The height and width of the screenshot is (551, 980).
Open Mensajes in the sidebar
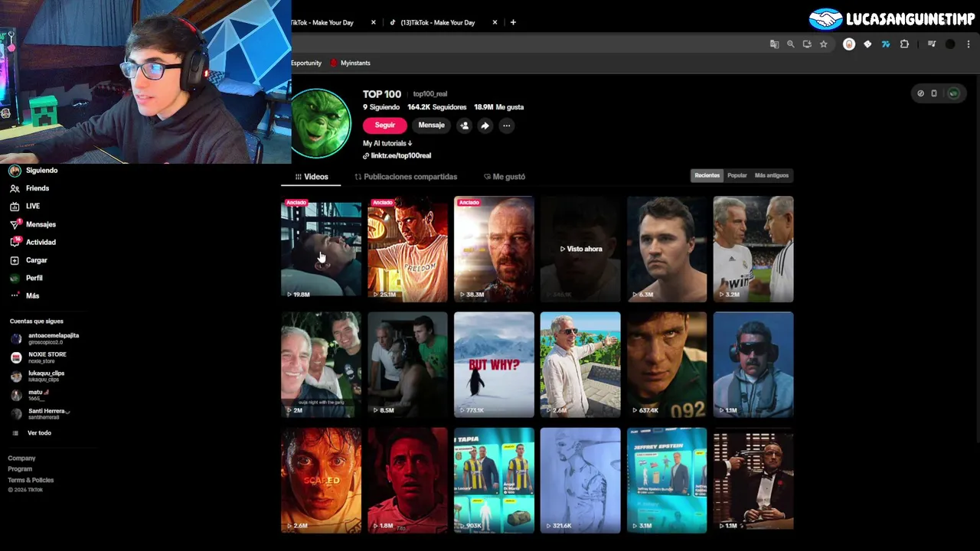[x=33, y=224]
